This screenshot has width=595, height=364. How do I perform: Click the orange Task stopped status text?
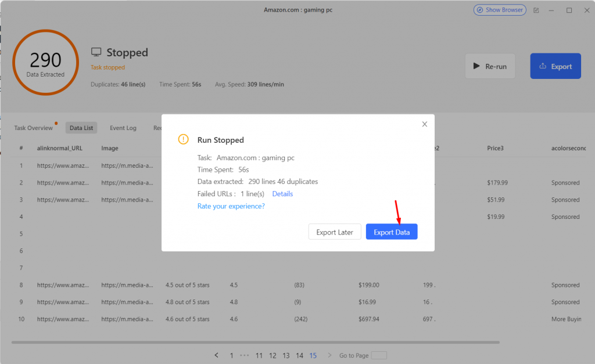tap(107, 67)
